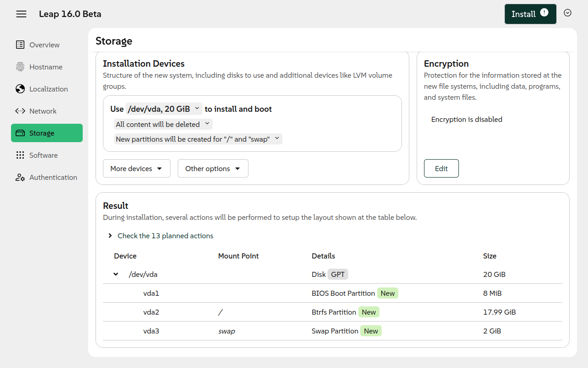
Task: Click the Edit encryption button
Action: [x=441, y=168]
